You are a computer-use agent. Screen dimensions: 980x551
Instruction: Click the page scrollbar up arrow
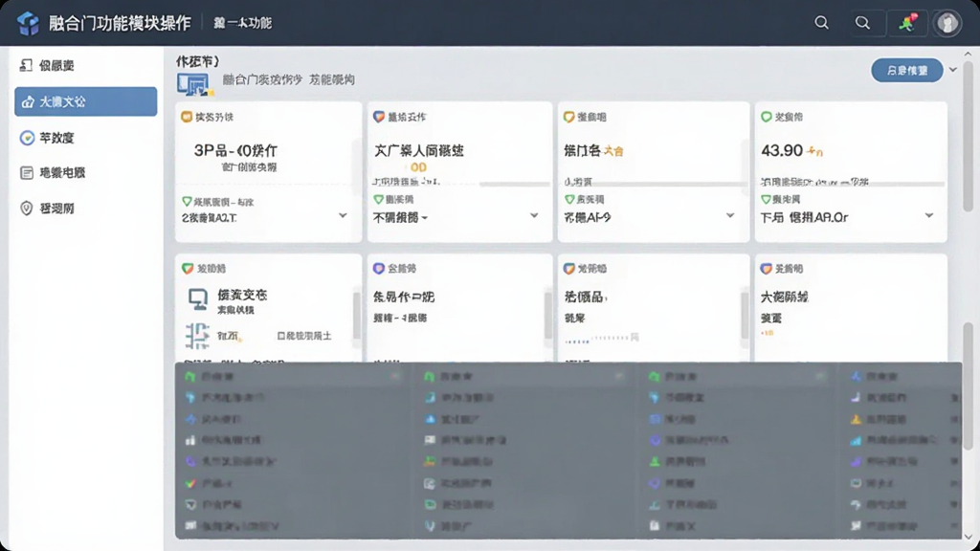coord(969,55)
